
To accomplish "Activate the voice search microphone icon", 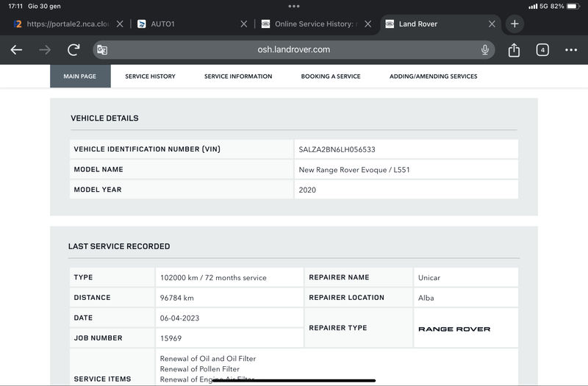I will pos(485,49).
